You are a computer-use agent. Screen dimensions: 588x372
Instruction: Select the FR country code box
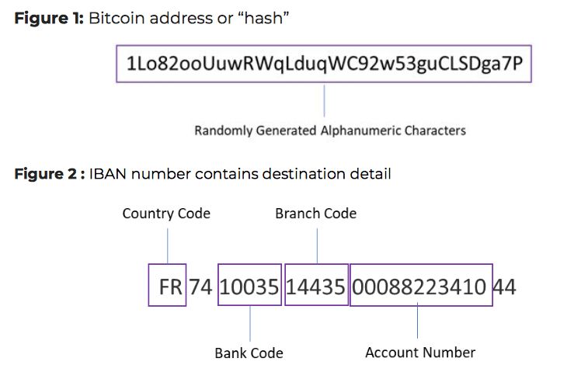pos(167,285)
